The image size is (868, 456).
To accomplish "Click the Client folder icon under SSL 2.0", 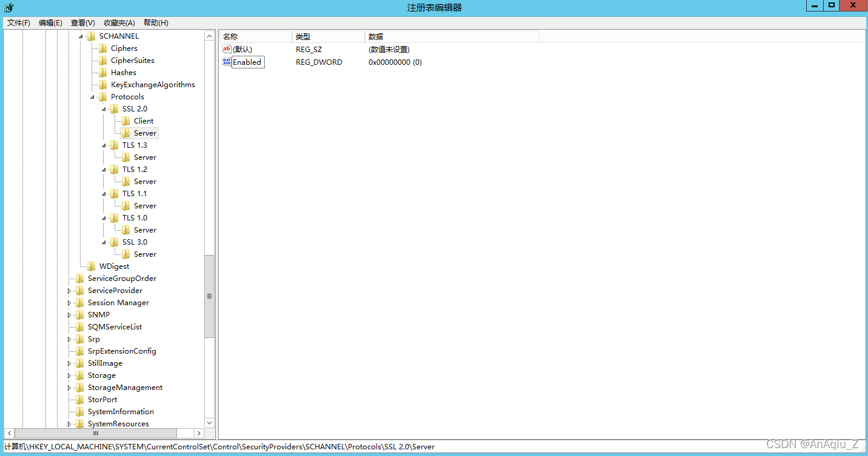I will 125,121.
